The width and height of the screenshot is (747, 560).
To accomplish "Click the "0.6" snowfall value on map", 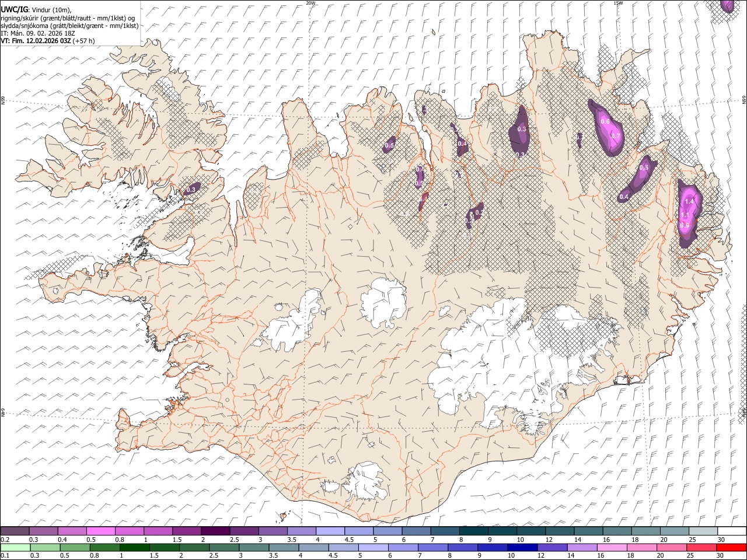I will (x=605, y=121).
